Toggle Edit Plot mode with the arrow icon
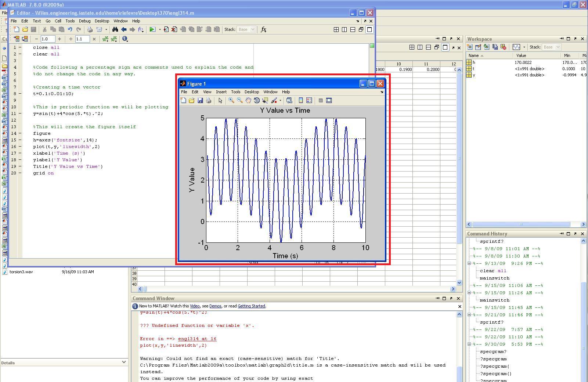Viewport: 588px width, 382px height. [220, 100]
